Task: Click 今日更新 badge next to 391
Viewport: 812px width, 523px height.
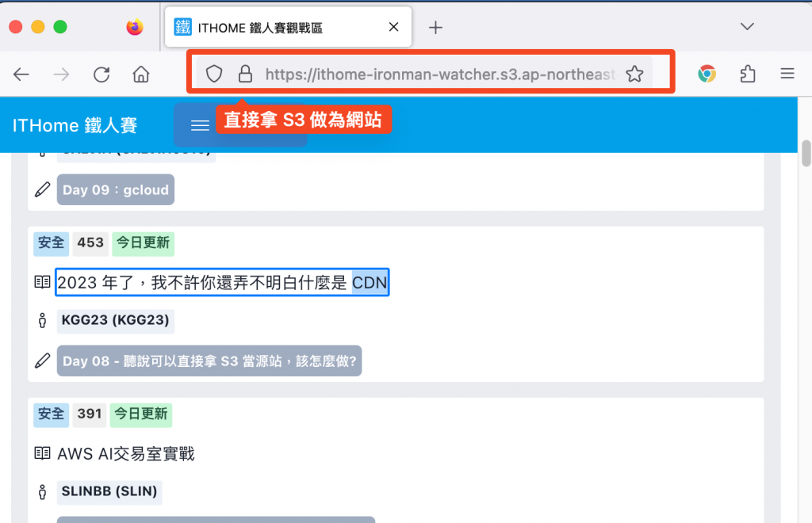Action: click(x=141, y=414)
